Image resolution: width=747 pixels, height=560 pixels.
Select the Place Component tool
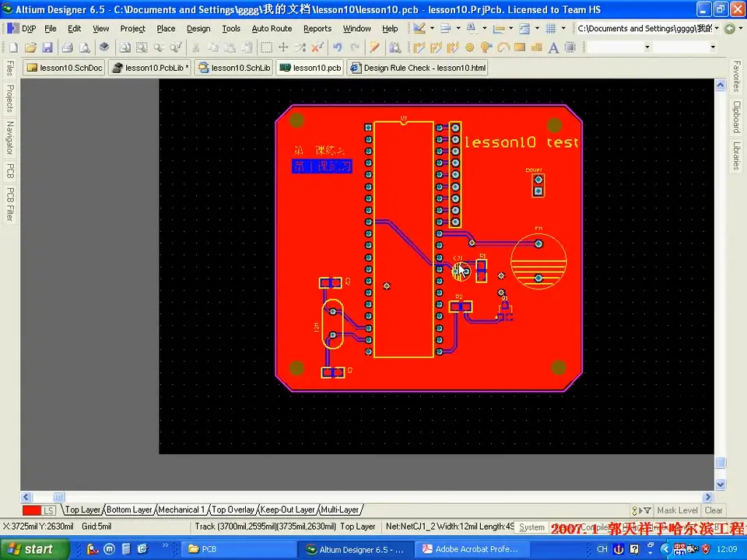click(x=570, y=47)
